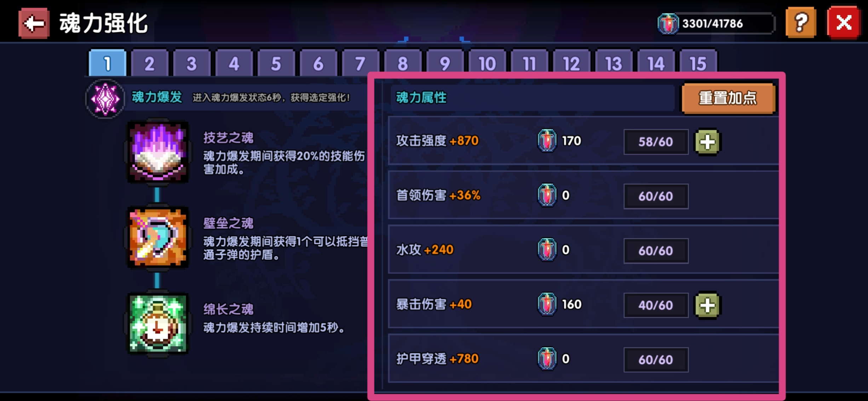Image resolution: width=868 pixels, height=401 pixels.
Task: Open the question mark help icon
Action: pos(801,22)
